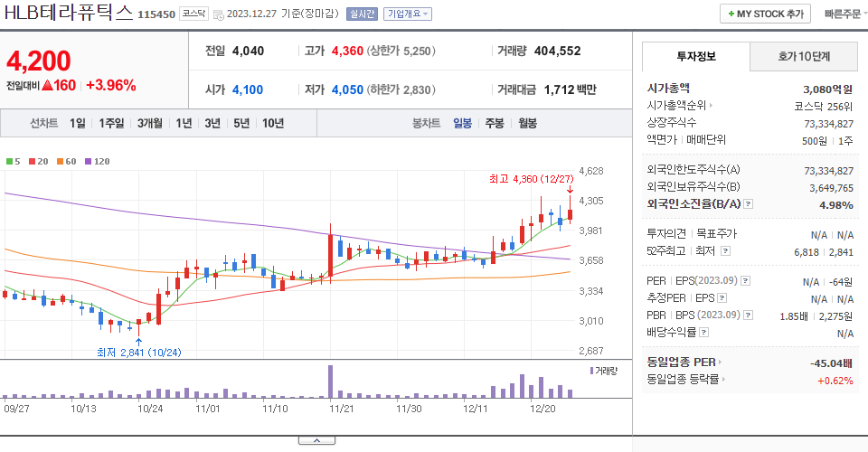Click the orange 60-day moving average legend
The image size is (868, 452).
[x=66, y=162]
